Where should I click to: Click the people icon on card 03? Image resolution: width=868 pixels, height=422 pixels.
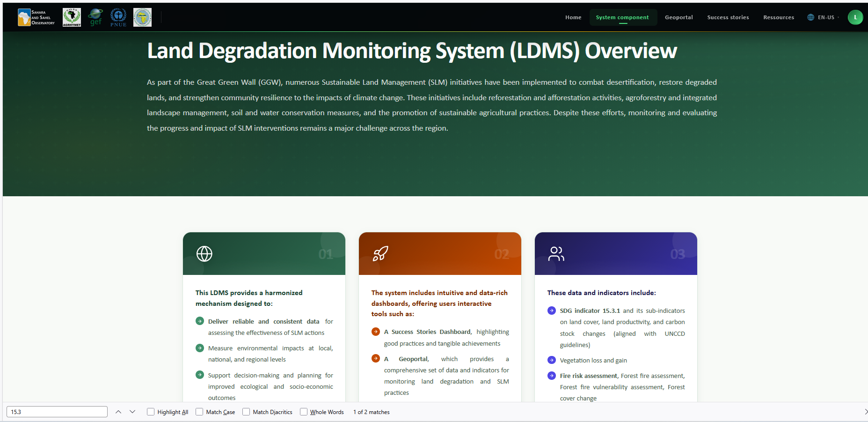(556, 254)
